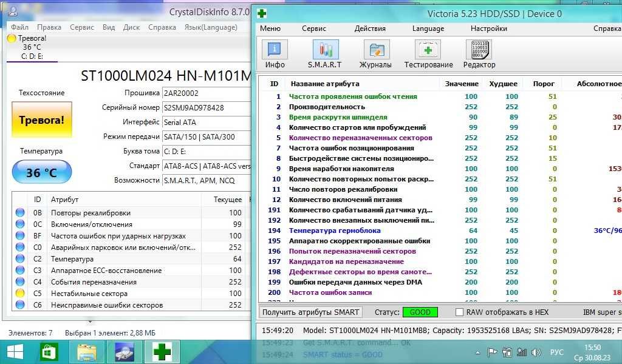Open Действия menu in Victoria

(x=370, y=29)
